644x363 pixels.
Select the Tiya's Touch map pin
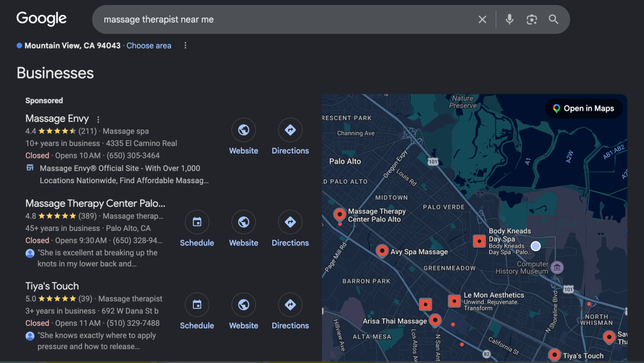pos(554,354)
